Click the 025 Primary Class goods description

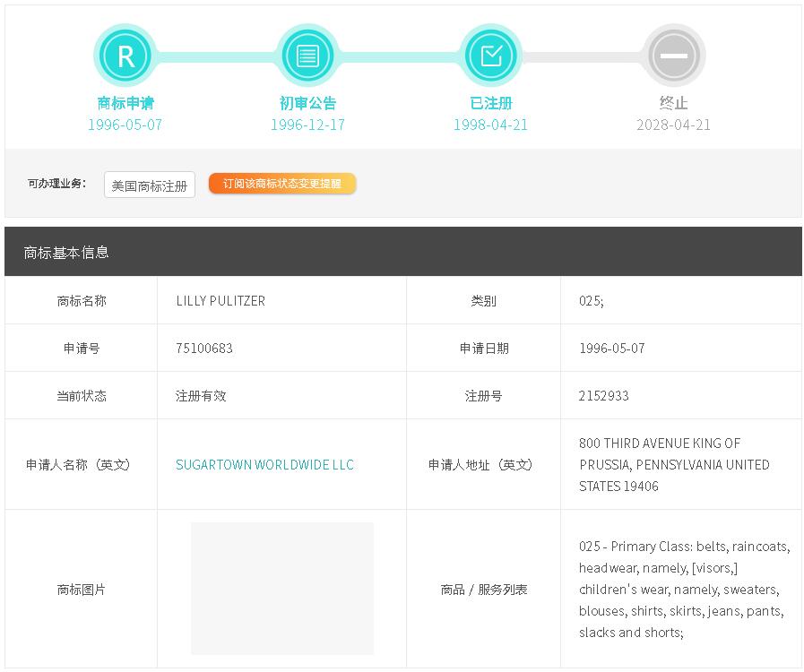coord(683,589)
